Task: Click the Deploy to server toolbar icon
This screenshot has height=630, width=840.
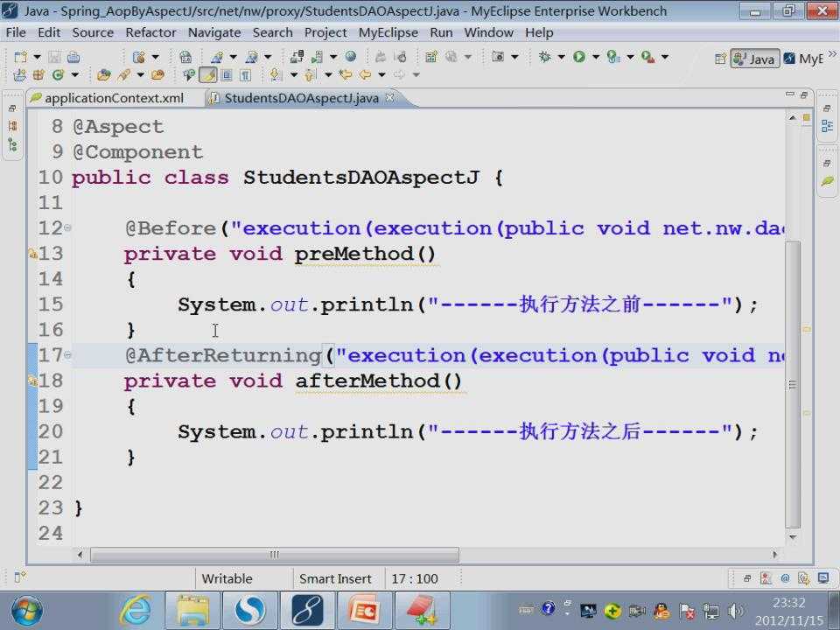Action: (x=297, y=56)
